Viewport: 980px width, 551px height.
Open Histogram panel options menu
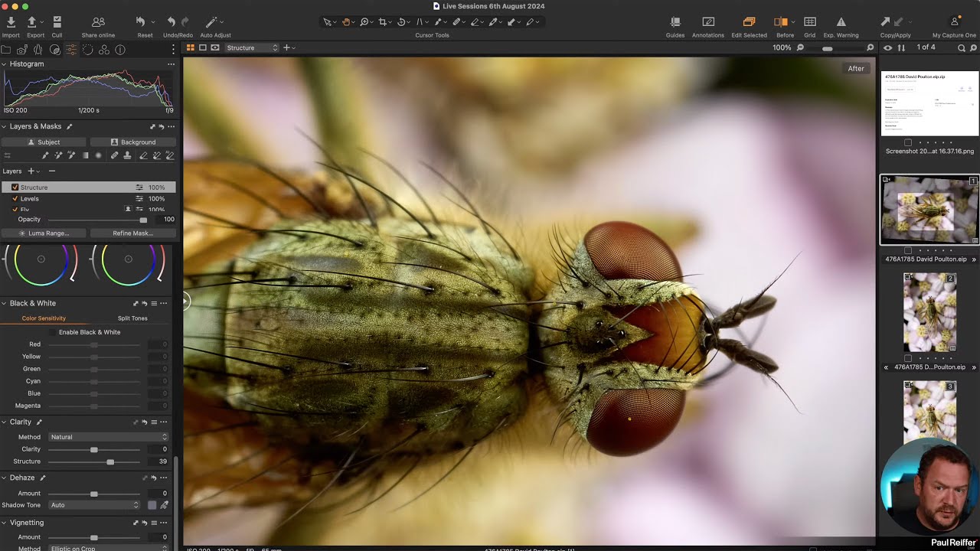(171, 64)
